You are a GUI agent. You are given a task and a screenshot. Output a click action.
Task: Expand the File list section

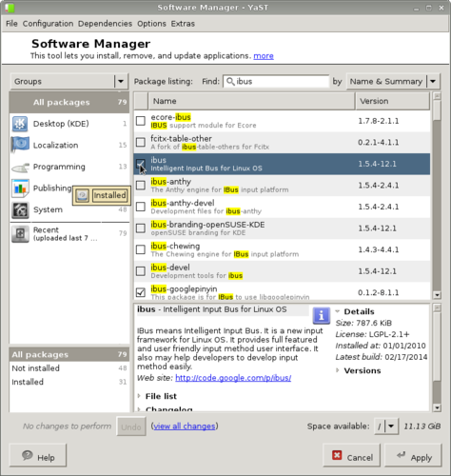point(139,396)
